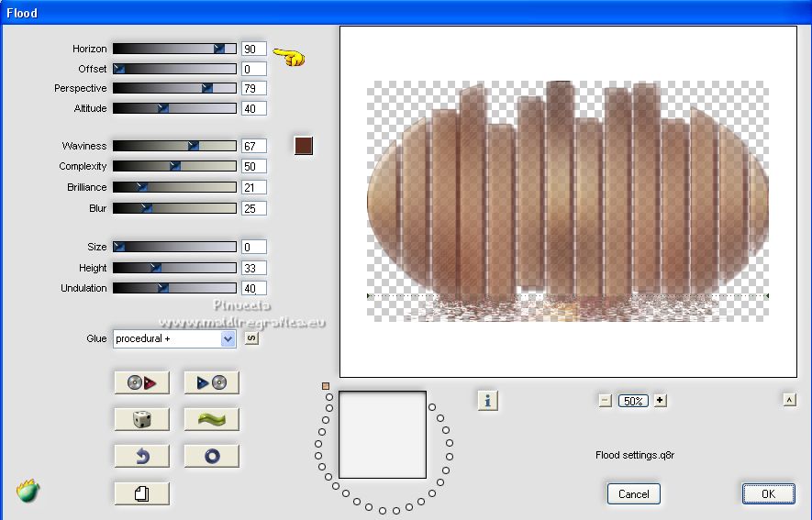This screenshot has height=520, width=812.
Task: Click the green wave button
Action: [x=211, y=419]
